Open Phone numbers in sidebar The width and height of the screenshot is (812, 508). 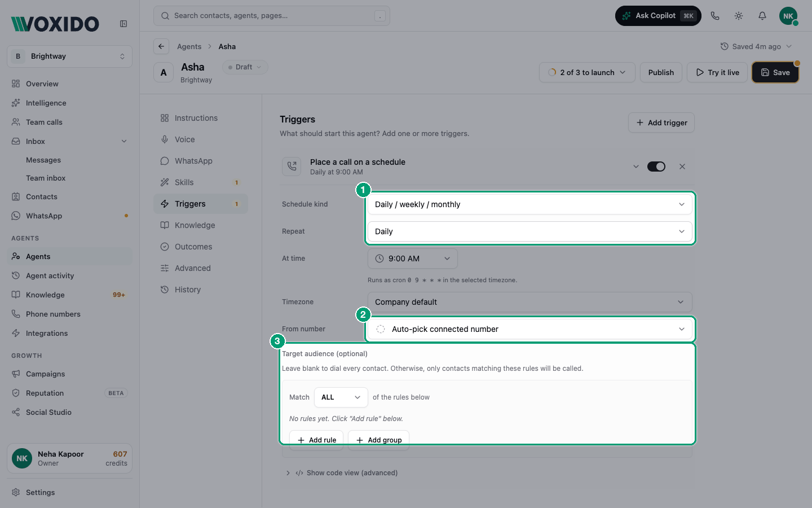[x=70, y=314]
